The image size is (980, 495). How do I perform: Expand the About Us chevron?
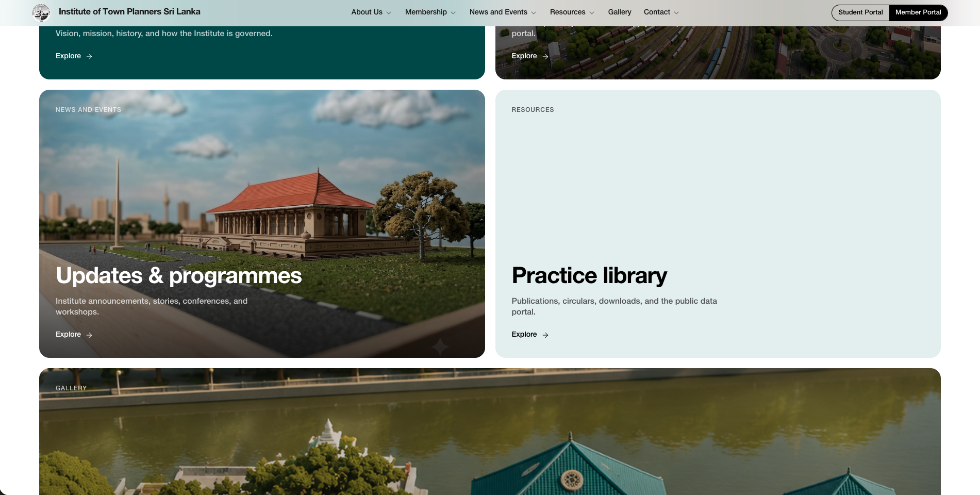pyautogui.click(x=389, y=13)
